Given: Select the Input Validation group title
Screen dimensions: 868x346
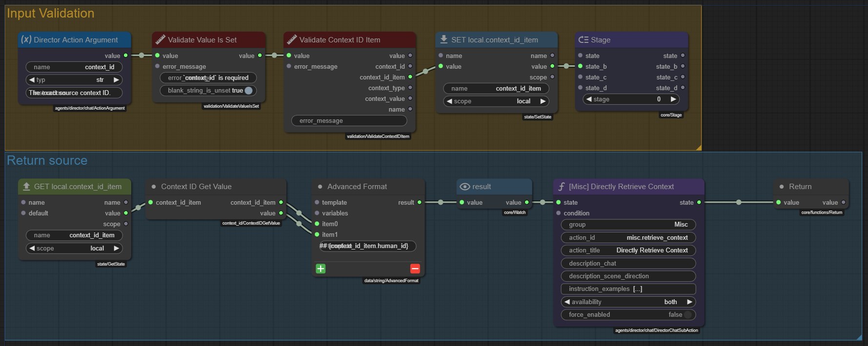Looking at the screenshot, I should coord(50,14).
